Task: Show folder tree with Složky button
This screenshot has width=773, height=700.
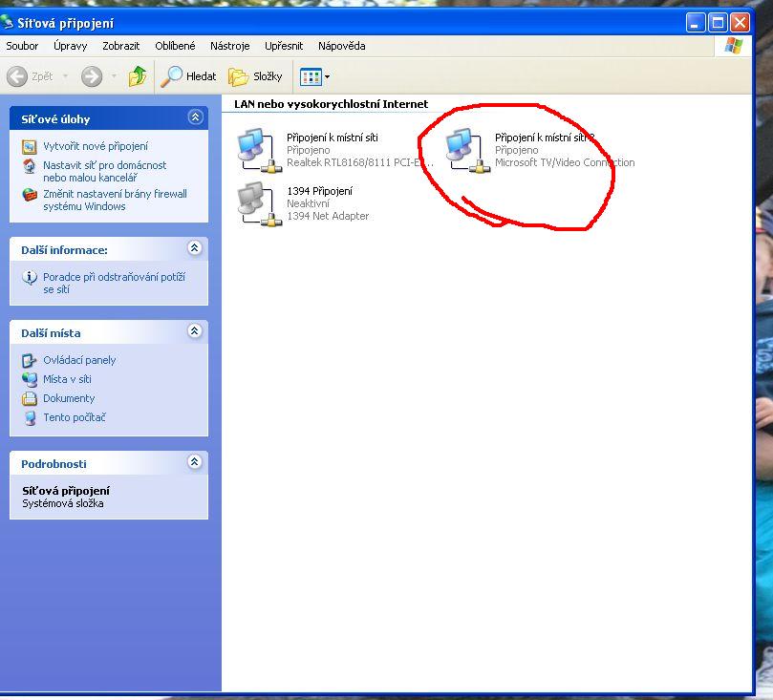Action: coord(256,76)
